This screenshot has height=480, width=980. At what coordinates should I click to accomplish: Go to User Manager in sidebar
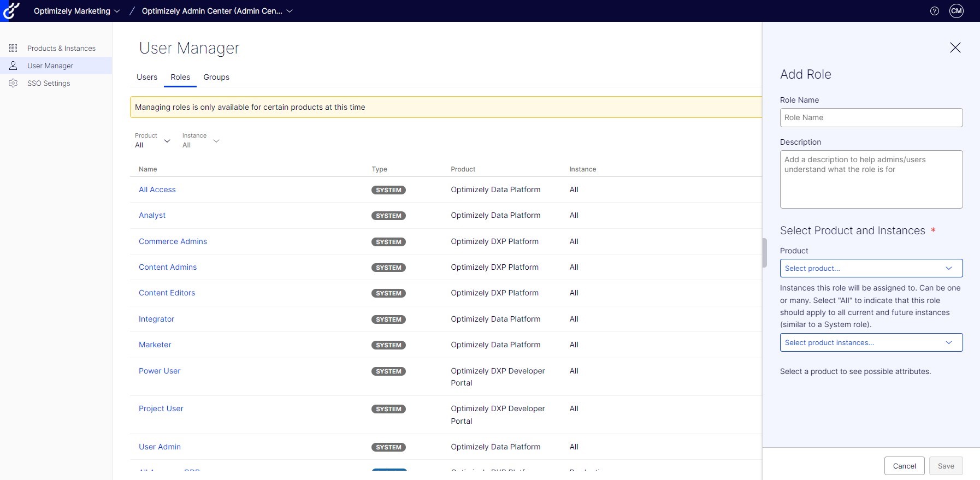(50, 66)
